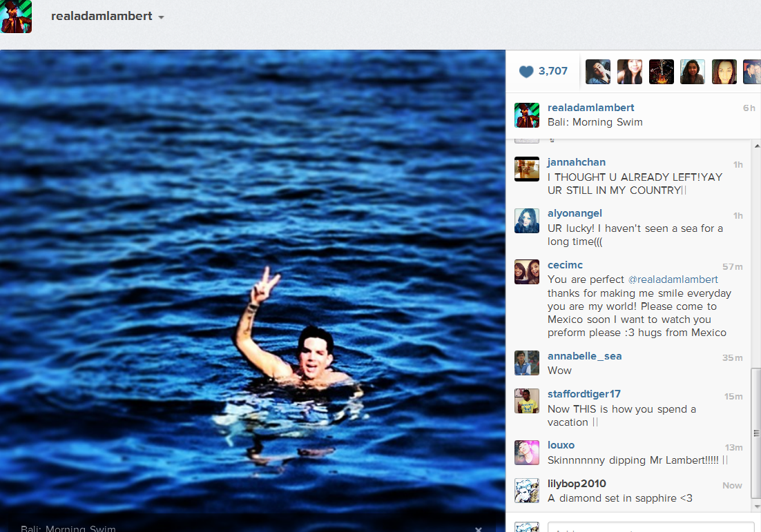Click the comments scrollbar up arrow
The height and width of the screenshot is (532, 761).
point(756,146)
